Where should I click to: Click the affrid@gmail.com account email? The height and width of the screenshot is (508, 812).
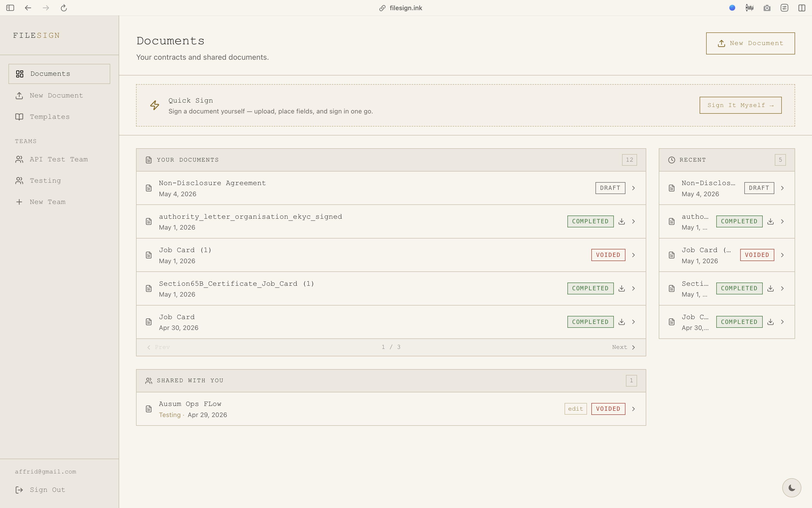click(45, 472)
